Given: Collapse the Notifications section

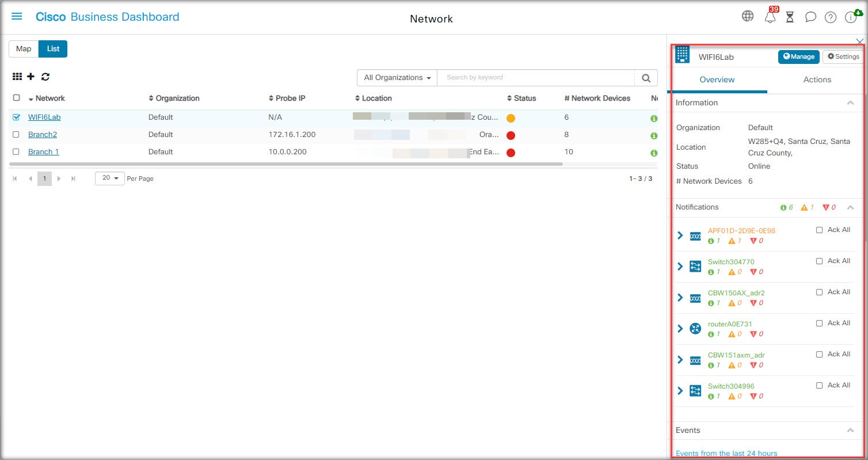Looking at the screenshot, I should click(850, 207).
